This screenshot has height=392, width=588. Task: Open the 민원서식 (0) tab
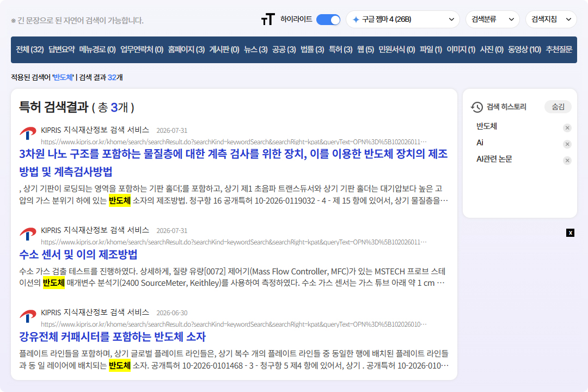coord(397,50)
